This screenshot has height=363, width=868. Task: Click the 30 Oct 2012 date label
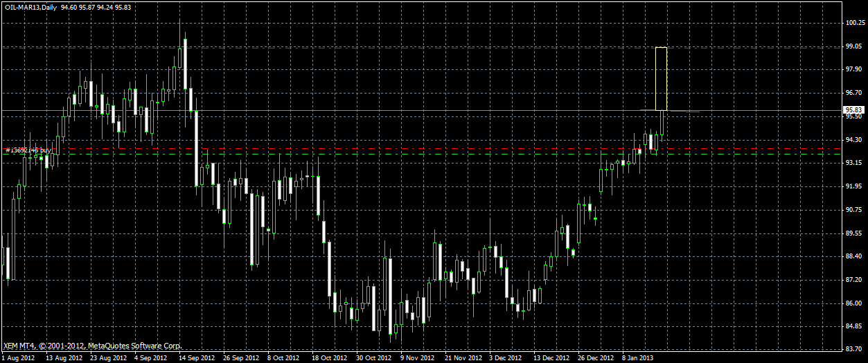pyautogui.click(x=373, y=358)
